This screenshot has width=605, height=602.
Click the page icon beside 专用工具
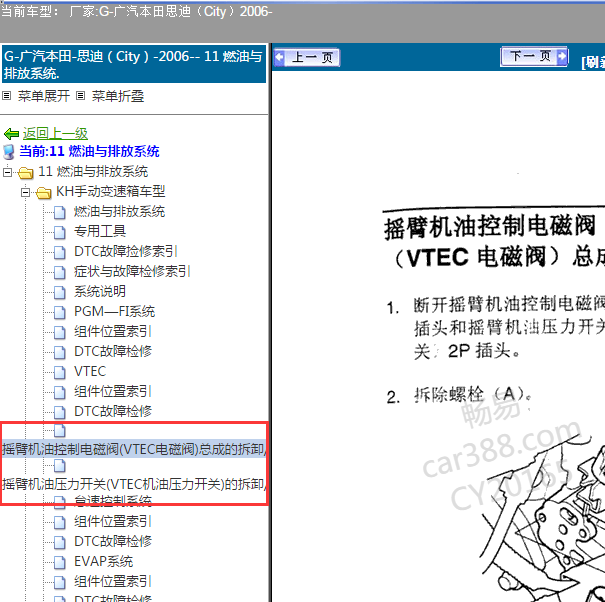coord(59,232)
